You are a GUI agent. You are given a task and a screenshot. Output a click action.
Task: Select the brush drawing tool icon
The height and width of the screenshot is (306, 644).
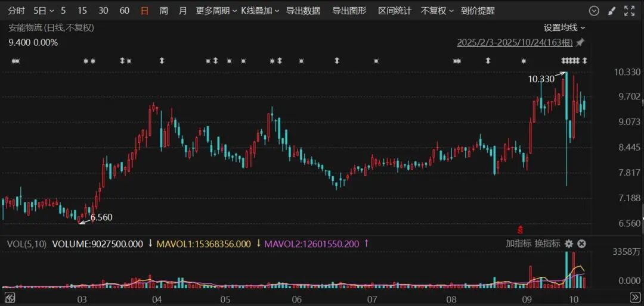[x=611, y=11]
